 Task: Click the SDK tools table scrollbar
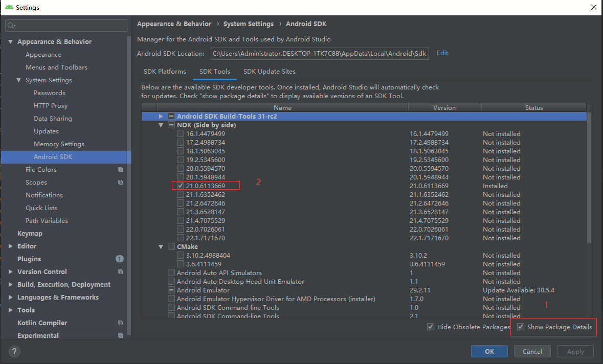coord(589,177)
